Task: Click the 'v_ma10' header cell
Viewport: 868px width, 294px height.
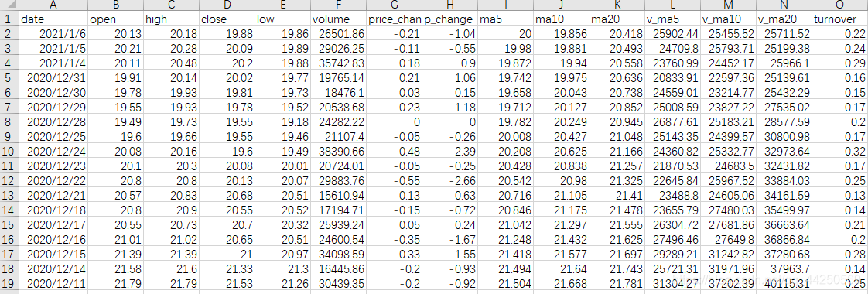Action: [x=729, y=19]
